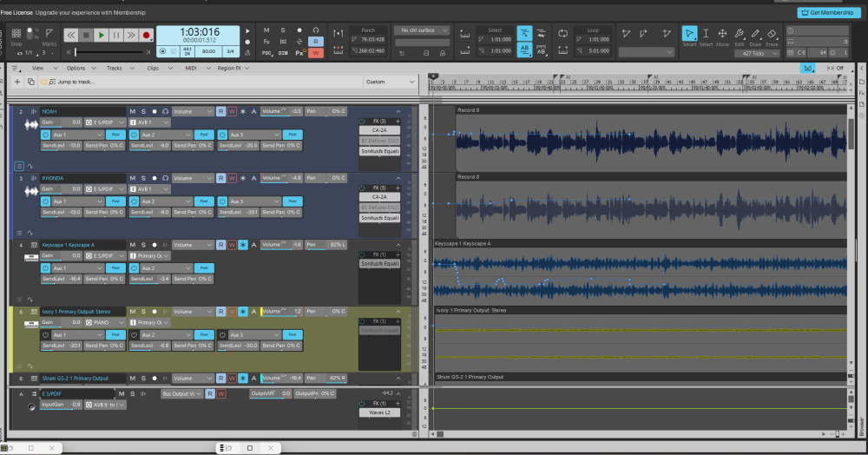Click the Marks icon
The image size is (868, 455).
pyautogui.click(x=49, y=34)
